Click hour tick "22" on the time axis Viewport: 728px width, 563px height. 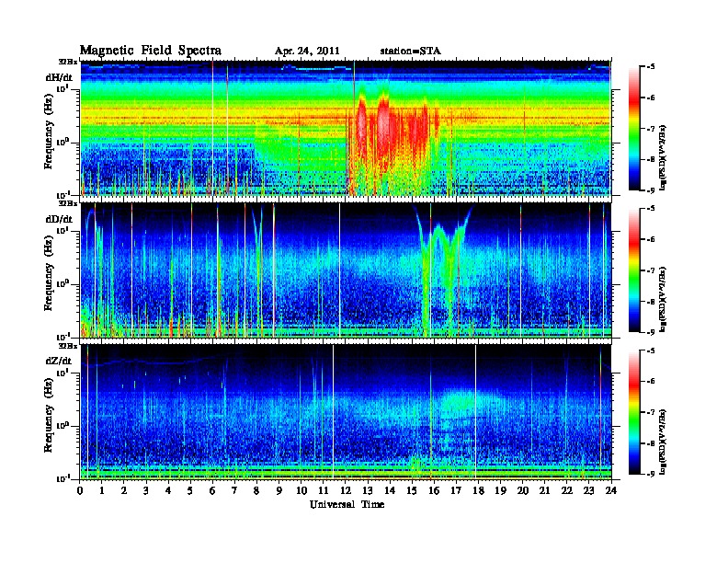pos(567,490)
